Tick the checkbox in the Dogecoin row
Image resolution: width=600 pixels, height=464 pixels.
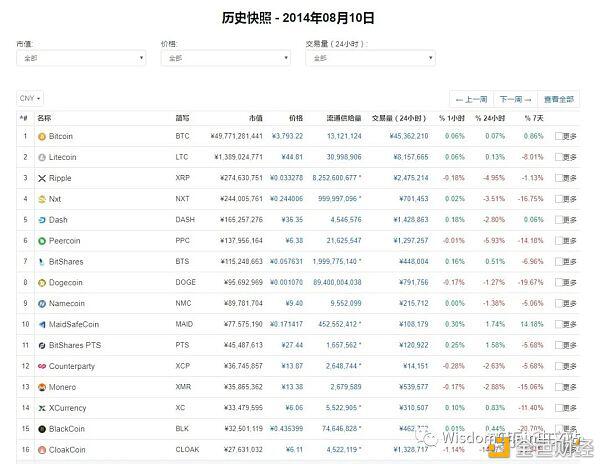tap(559, 282)
